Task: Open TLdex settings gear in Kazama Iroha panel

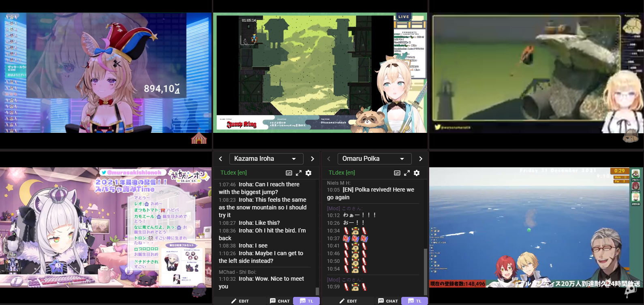Action: tap(308, 173)
